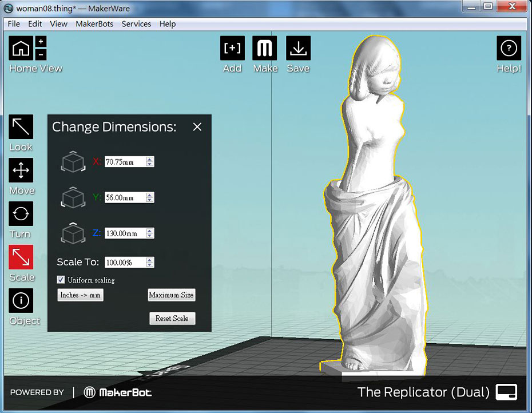Click the Home View icon
The height and width of the screenshot is (413, 532).
21,48
